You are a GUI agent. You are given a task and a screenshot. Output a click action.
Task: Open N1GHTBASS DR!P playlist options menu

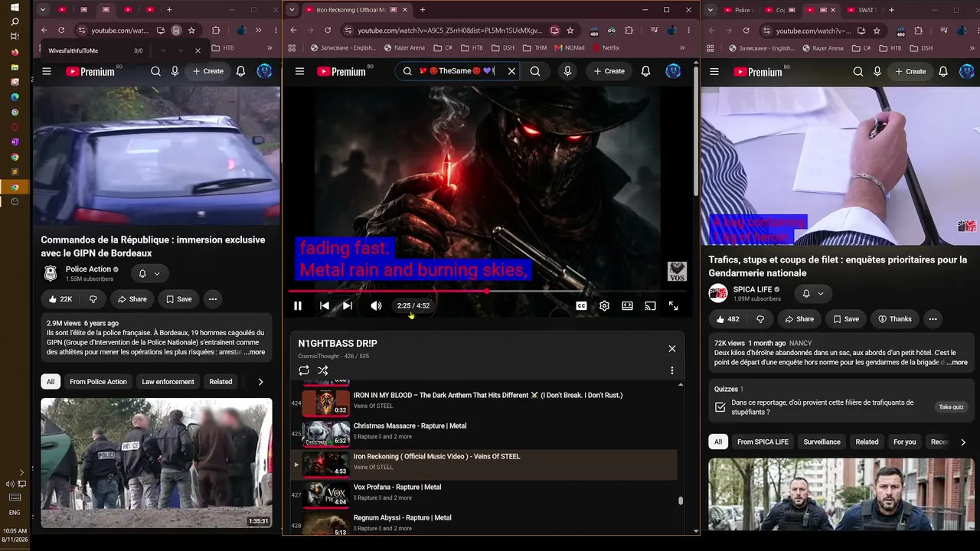(x=672, y=370)
